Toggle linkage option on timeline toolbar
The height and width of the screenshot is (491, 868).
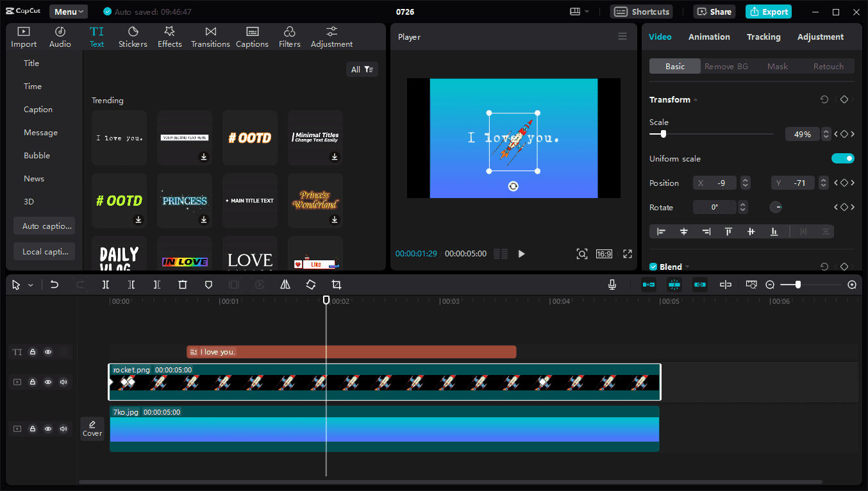[x=700, y=285]
